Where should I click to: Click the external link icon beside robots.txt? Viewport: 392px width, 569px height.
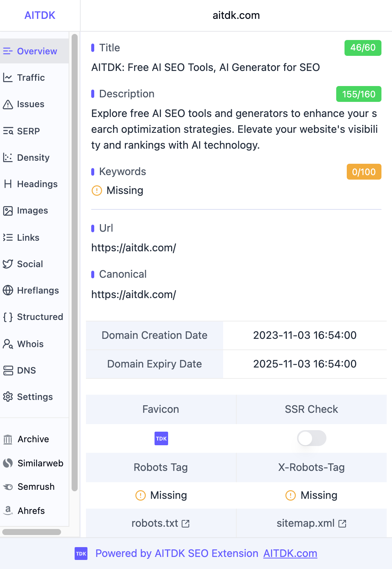185,523
